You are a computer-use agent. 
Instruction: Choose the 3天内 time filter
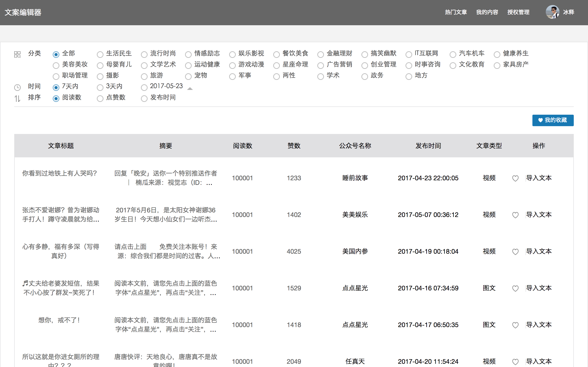pyautogui.click(x=100, y=87)
